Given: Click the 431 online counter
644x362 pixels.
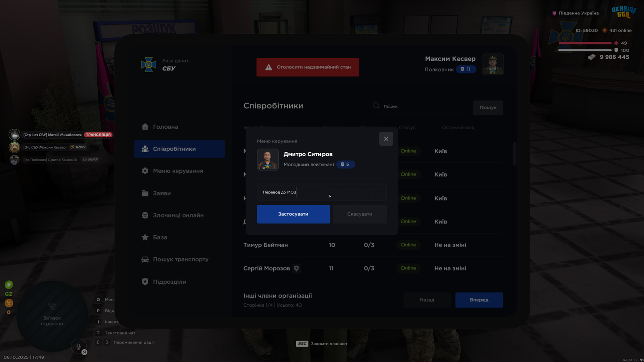Looking at the screenshot, I should click(617, 30).
